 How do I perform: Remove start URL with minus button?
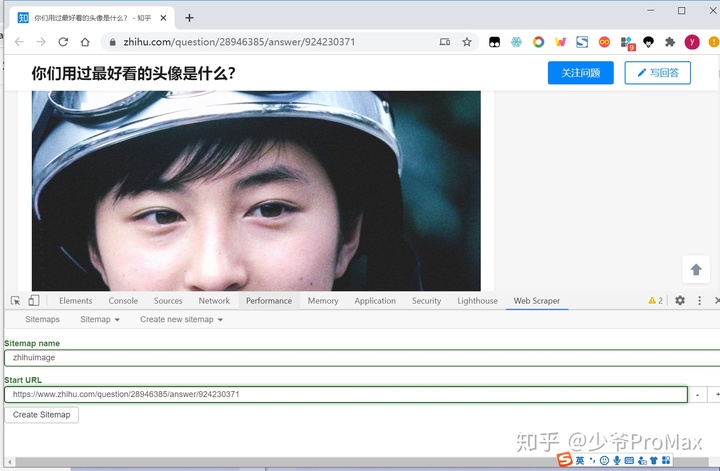(x=698, y=394)
